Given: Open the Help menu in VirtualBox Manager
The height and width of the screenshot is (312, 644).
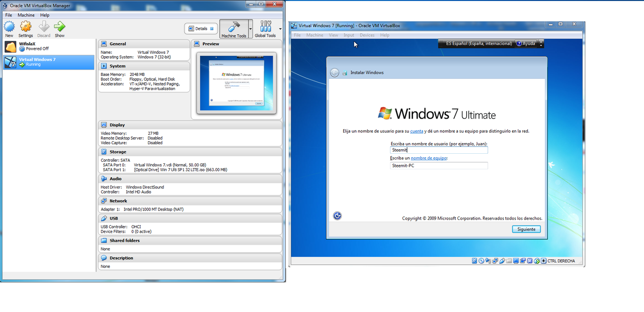Looking at the screenshot, I should click(45, 15).
